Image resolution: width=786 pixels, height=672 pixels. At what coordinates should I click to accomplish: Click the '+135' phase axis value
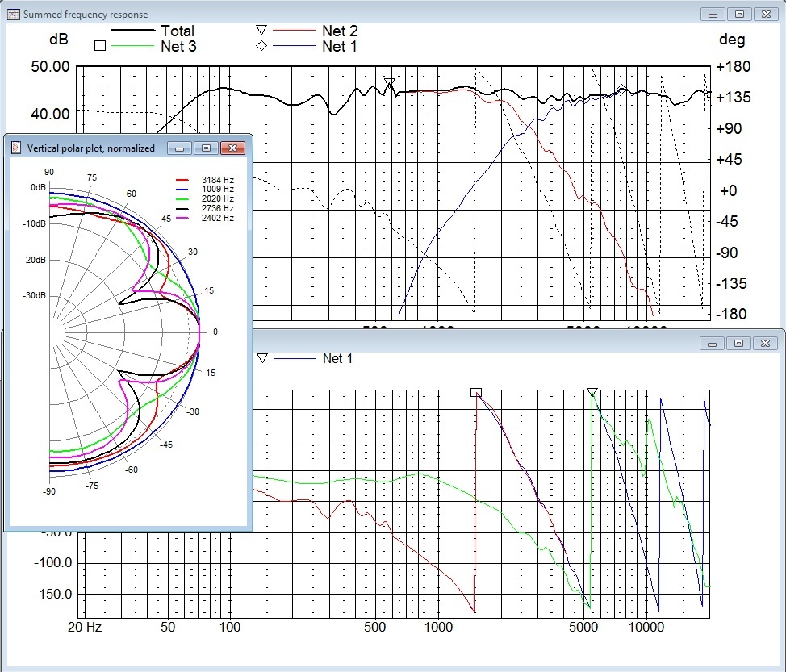[734, 97]
